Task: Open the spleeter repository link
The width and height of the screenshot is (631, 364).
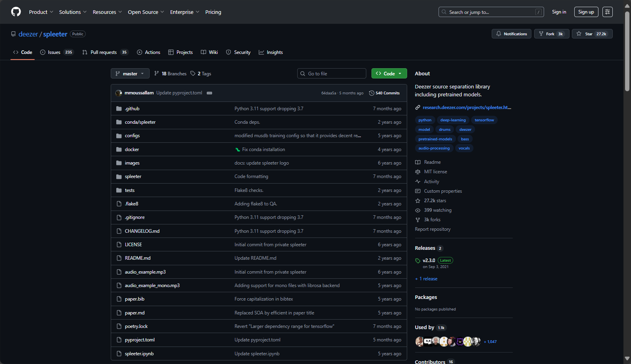Action: (55, 34)
